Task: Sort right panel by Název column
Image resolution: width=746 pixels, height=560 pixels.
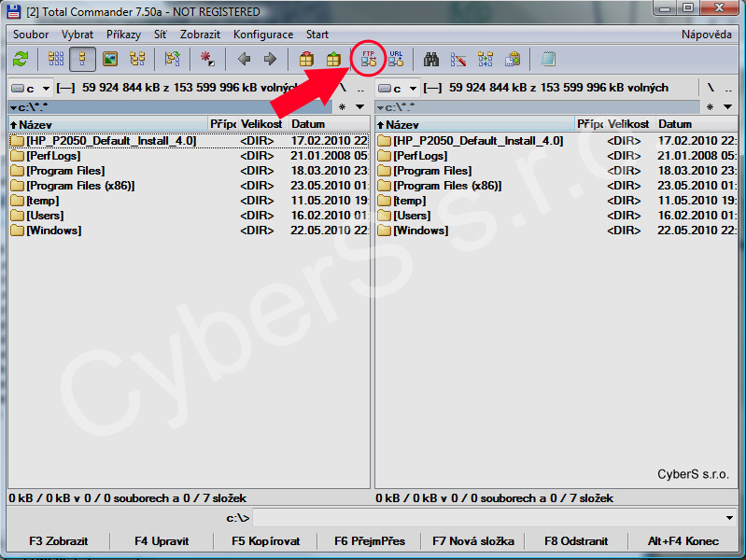Action: (475, 125)
